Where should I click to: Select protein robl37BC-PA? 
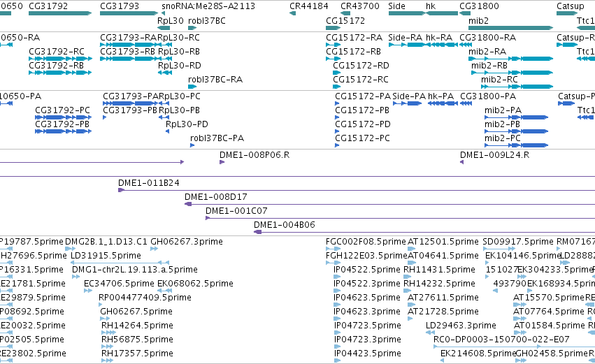pos(217,138)
